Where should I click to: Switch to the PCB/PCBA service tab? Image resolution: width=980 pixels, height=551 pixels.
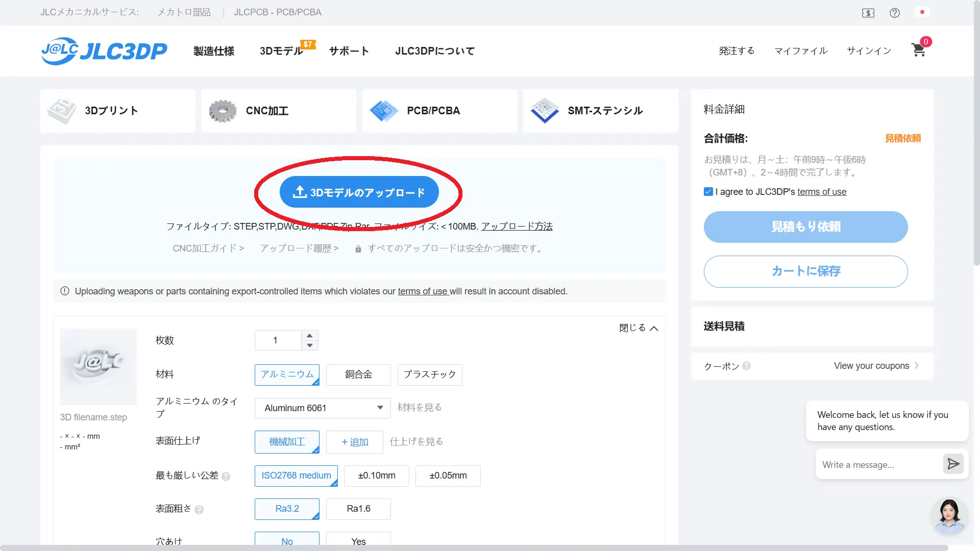440,111
